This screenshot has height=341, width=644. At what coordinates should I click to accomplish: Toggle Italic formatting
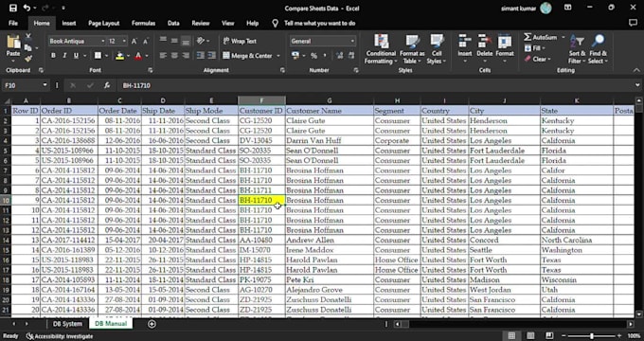click(64, 56)
